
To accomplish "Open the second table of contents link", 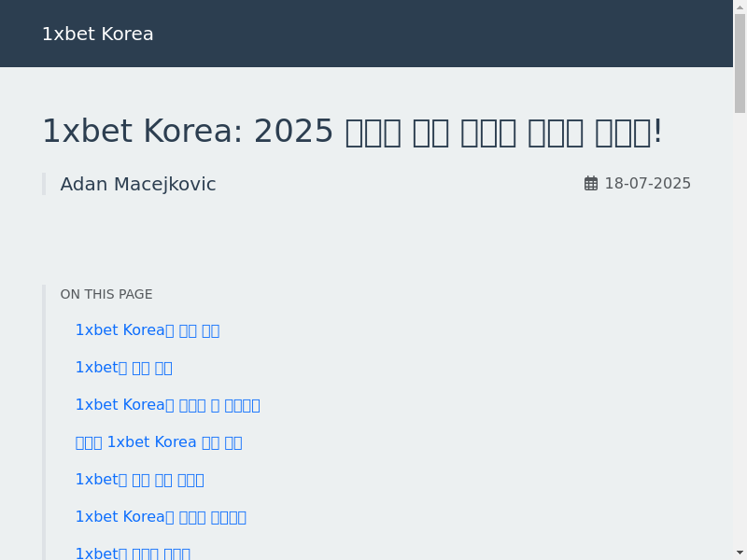I will click(123, 368).
